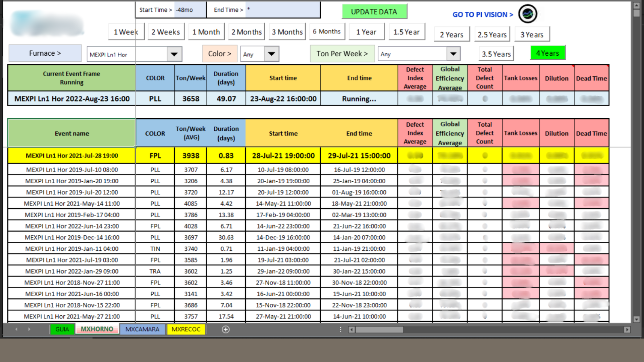Viewport: 644px width, 362px height.
Task: Click the Furnace > label cell
Action: tap(45, 53)
